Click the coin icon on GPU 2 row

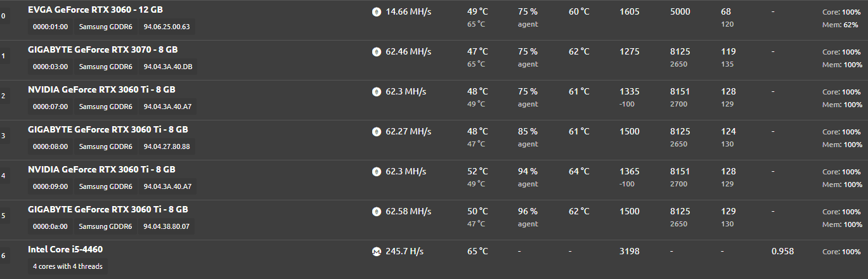tap(376, 92)
